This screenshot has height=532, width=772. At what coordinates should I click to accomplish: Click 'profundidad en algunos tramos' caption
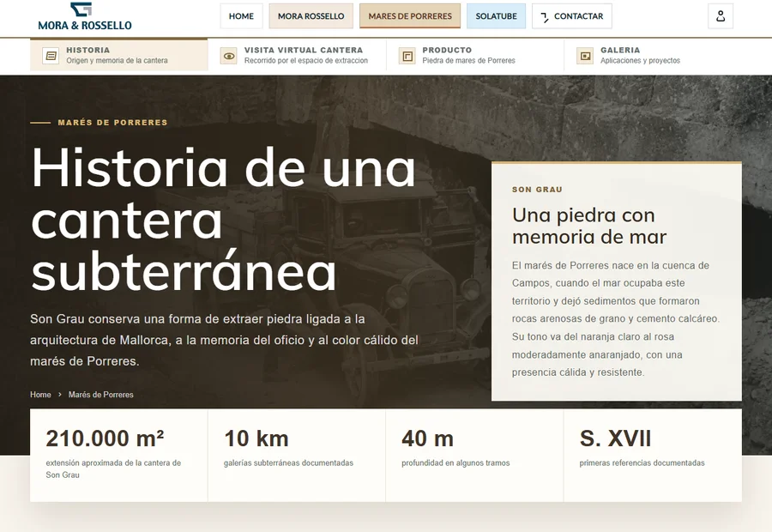click(455, 463)
